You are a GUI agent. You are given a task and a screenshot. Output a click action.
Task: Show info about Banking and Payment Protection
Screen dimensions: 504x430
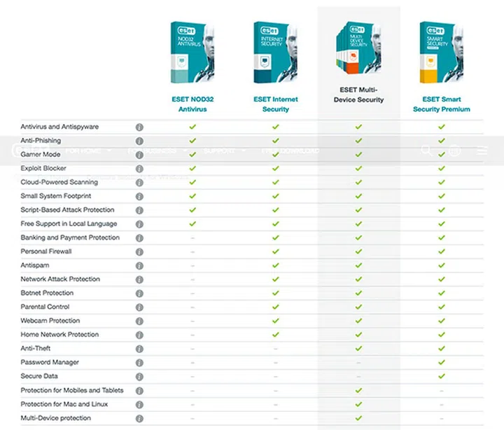(139, 238)
